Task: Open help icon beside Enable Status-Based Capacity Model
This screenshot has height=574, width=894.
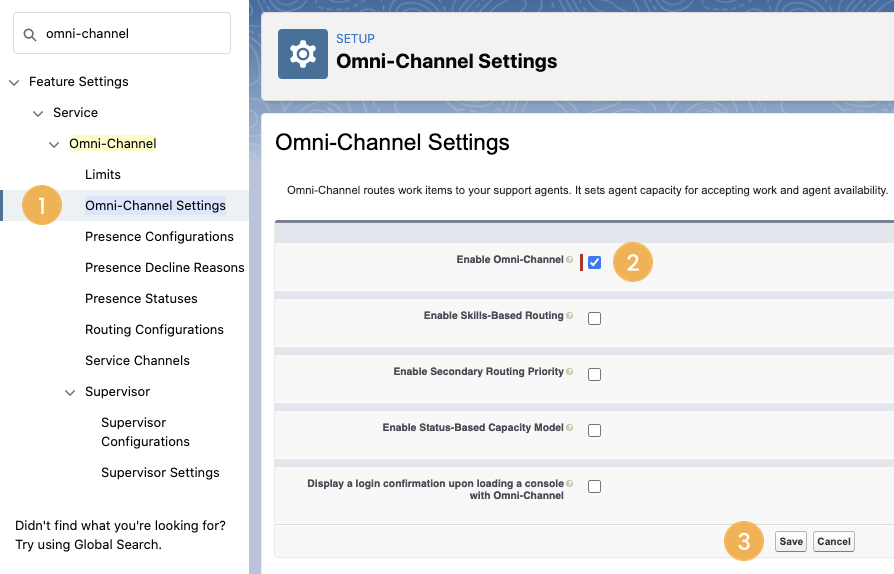Action: tap(569, 428)
